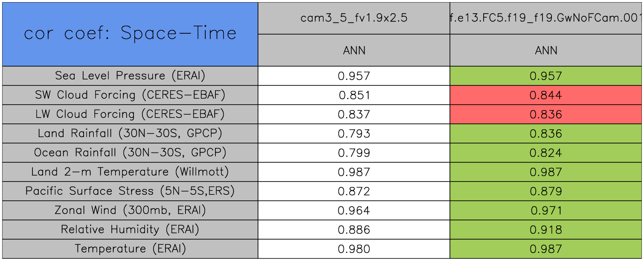Select the f.e13.FC5.f19_f19.GwNoFCam.001 column header
The width and height of the screenshot is (644, 261).
pos(546,18)
